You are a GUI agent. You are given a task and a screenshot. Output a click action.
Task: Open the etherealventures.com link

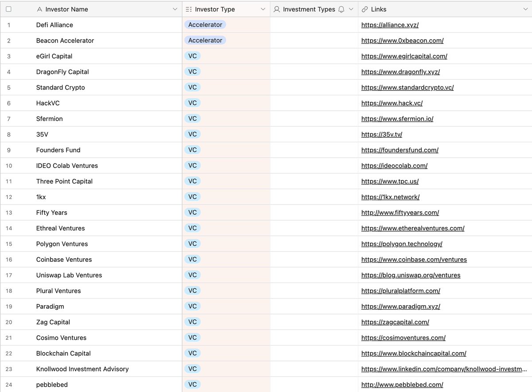(x=413, y=228)
